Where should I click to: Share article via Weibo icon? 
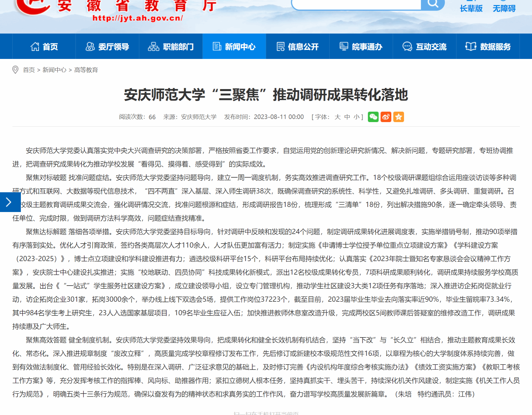tap(386, 117)
